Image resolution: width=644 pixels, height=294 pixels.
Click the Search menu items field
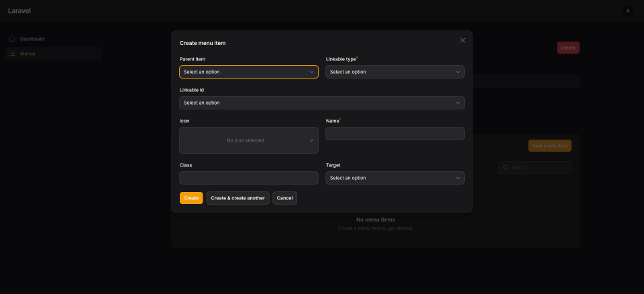pos(539,167)
